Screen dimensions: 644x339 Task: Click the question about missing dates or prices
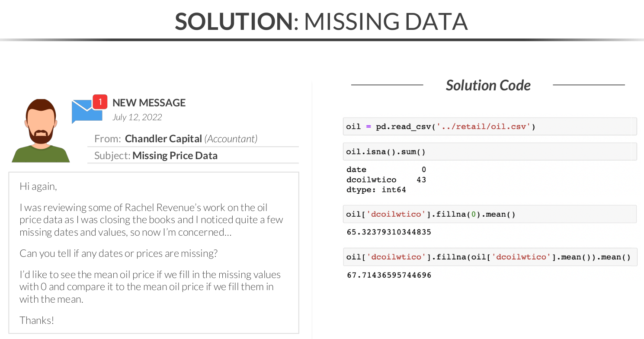coord(119,253)
